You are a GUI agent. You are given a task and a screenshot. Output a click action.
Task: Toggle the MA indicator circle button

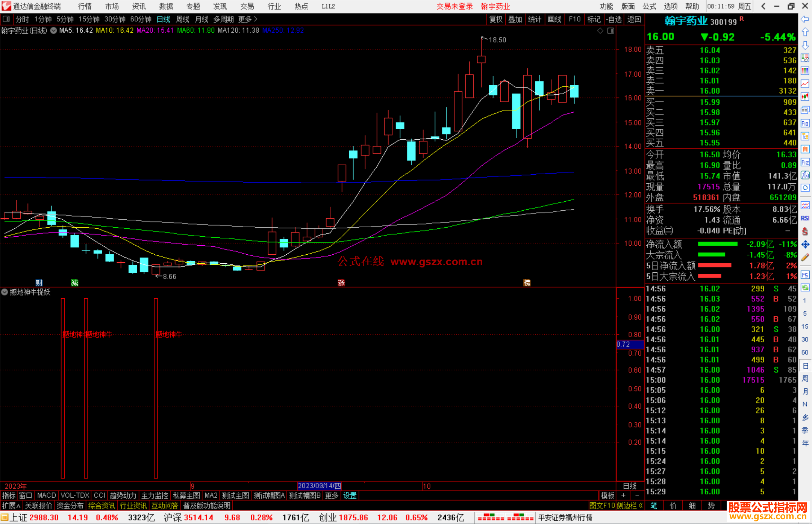[54, 30]
